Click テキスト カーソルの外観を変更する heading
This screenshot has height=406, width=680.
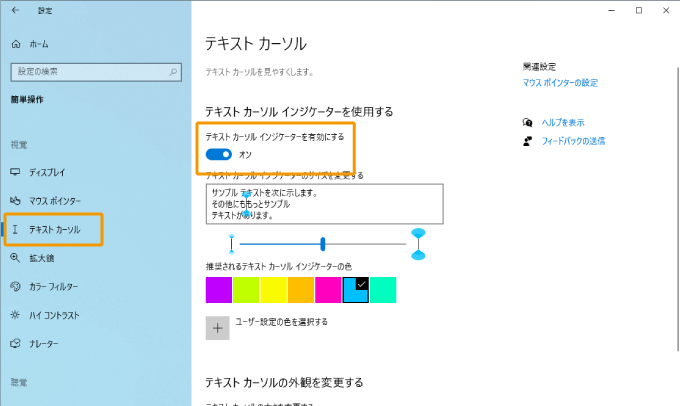tap(284, 383)
